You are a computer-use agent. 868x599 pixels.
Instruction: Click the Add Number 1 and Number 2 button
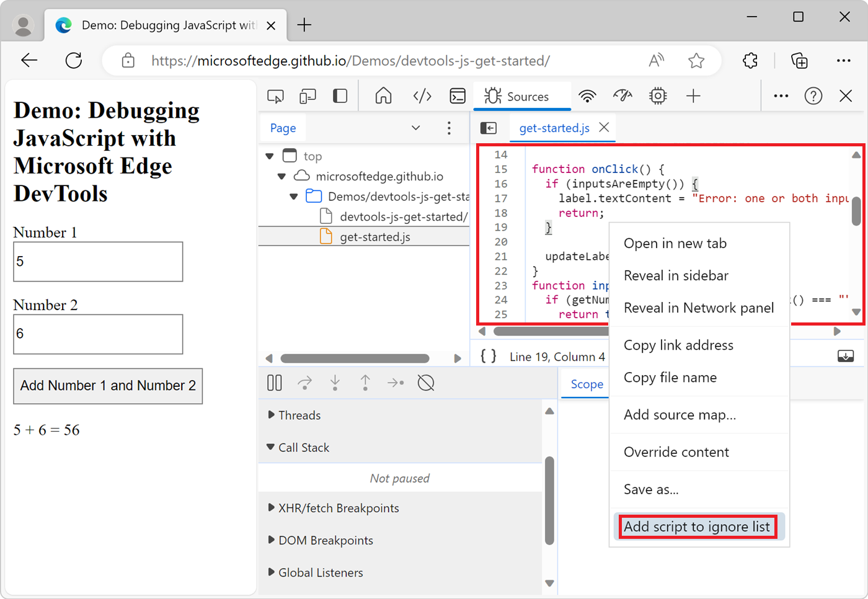[108, 386]
